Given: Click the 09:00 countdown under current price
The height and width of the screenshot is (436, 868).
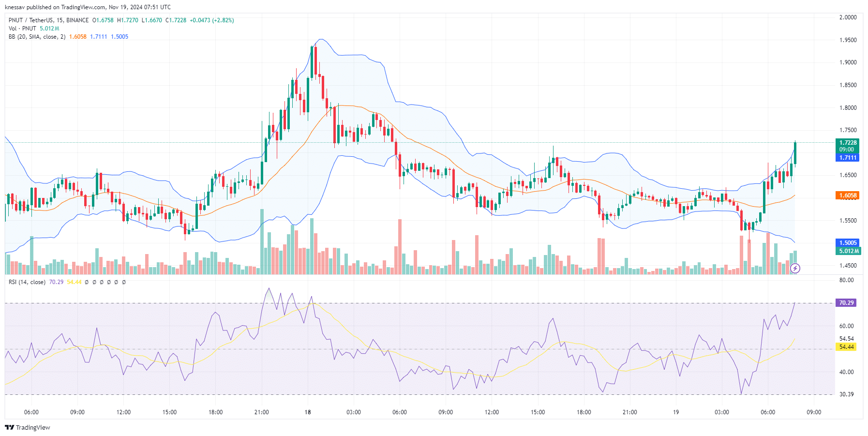Looking at the screenshot, I should click(847, 150).
